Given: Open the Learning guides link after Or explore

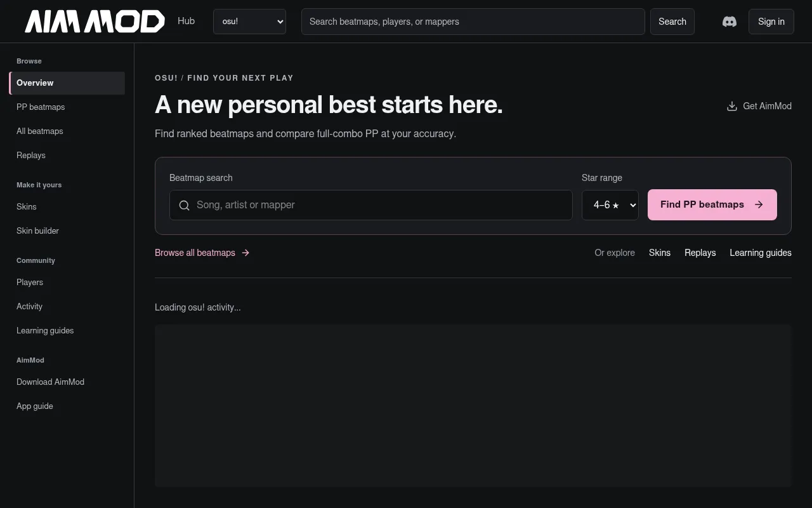Looking at the screenshot, I should 761,253.
